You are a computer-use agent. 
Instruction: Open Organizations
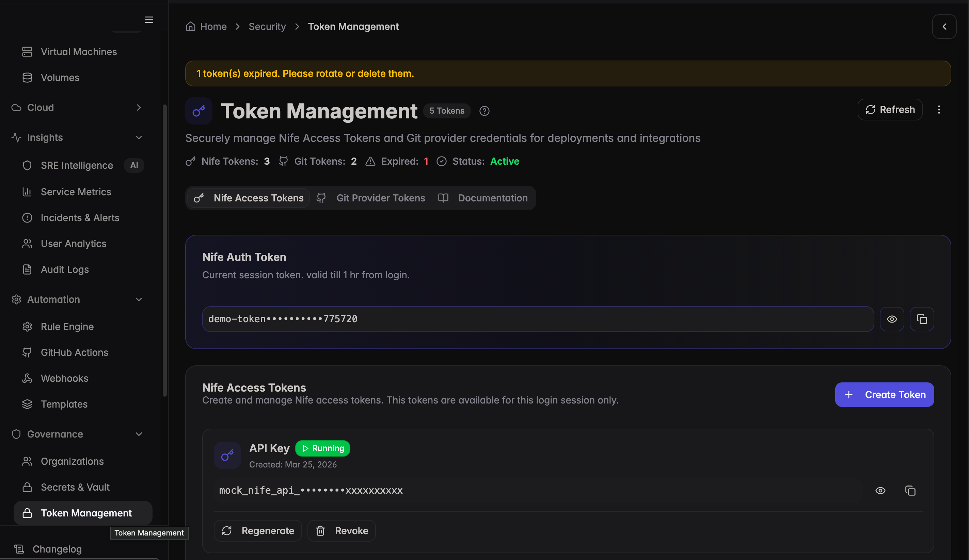(72, 461)
